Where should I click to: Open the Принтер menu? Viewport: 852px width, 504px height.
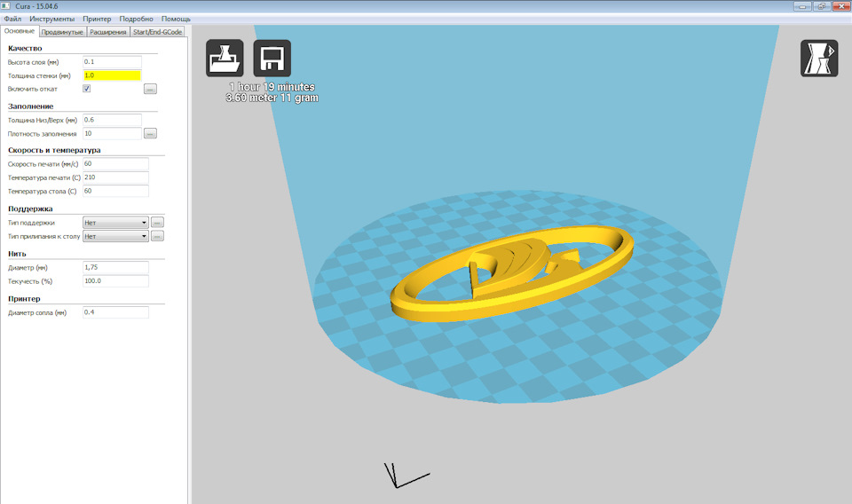click(x=97, y=19)
